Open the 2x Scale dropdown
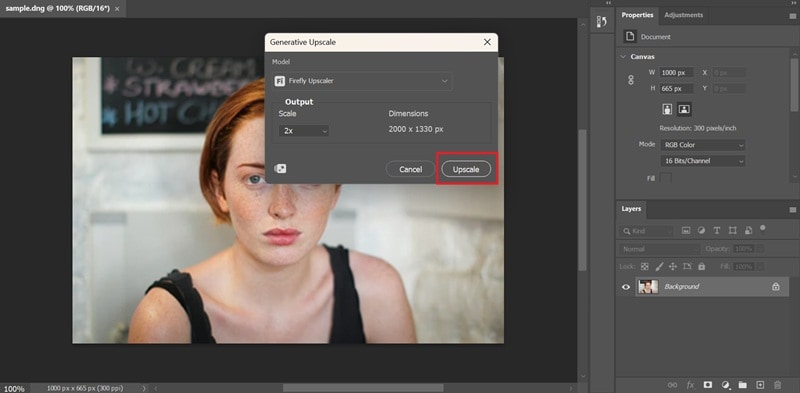 [304, 131]
